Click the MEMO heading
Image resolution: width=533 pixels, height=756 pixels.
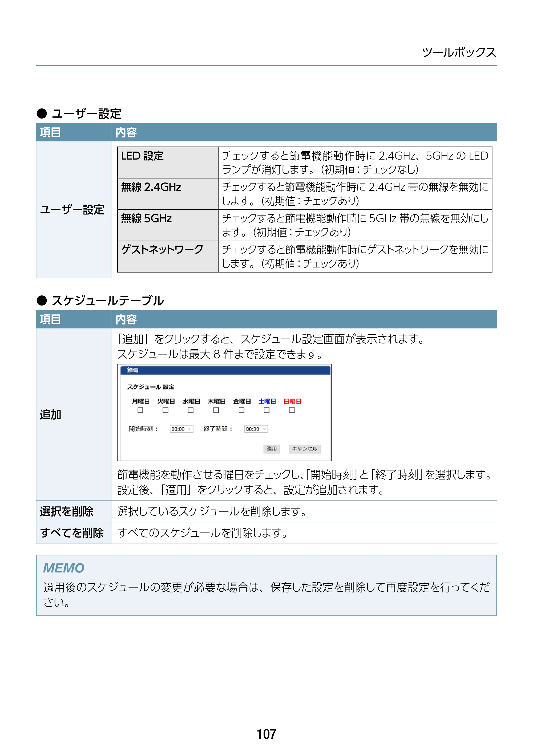pyautogui.click(x=64, y=568)
